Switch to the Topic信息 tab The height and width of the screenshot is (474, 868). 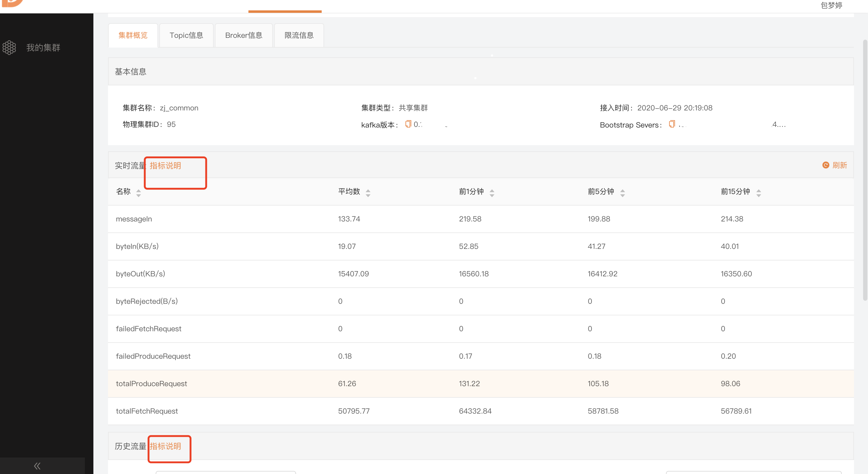(186, 35)
